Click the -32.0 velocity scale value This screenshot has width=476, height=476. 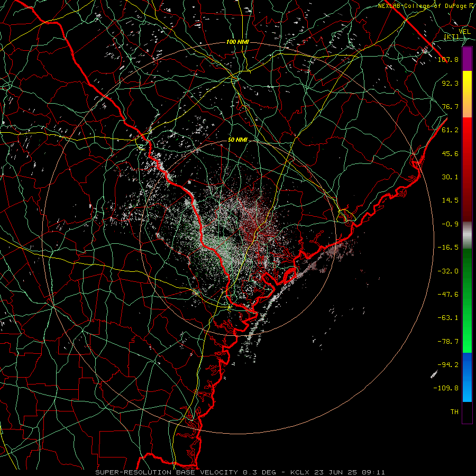click(x=448, y=271)
